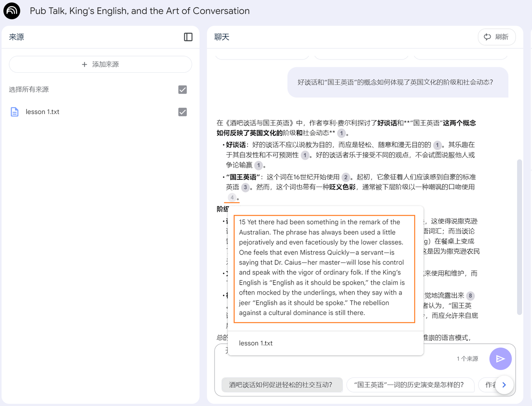Toggle the 选择所有来源 checkbox
532x406 pixels.
pyautogui.click(x=182, y=89)
